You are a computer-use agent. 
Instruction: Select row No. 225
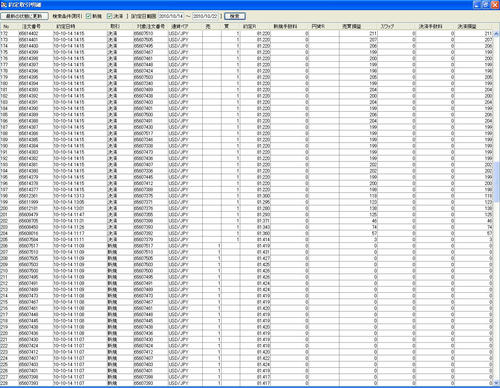247,364
